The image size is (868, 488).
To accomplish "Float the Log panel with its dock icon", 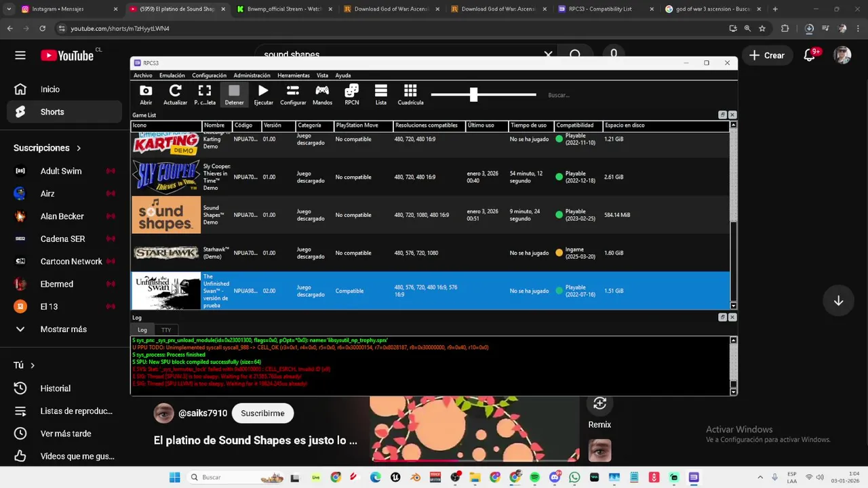I will 723,317.
